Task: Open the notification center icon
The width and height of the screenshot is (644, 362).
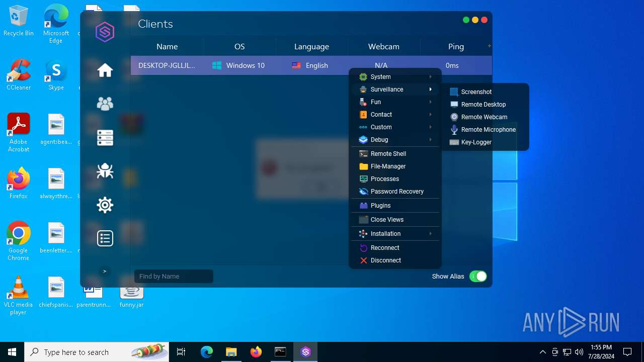Action: pyautogui.click(x=627, y=352)
